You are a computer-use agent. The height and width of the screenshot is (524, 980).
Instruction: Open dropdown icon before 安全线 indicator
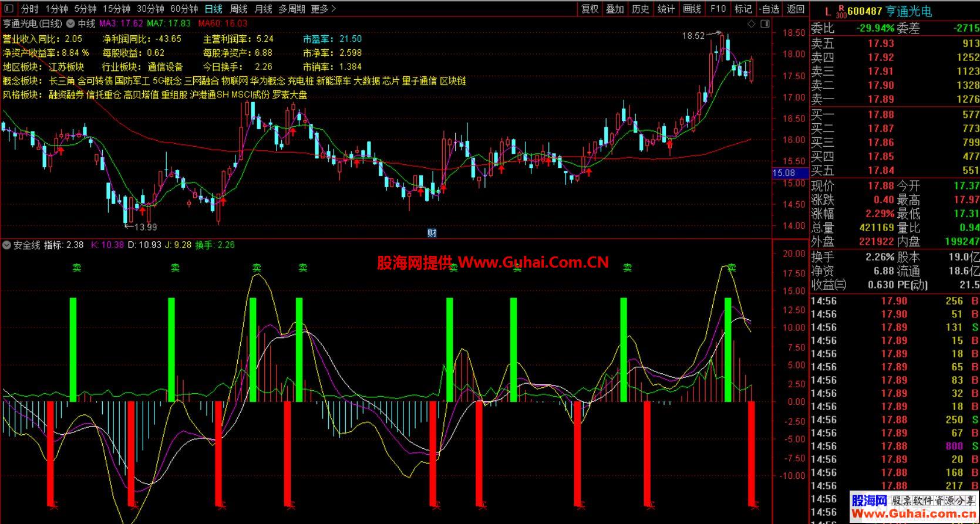coord(7,245)
